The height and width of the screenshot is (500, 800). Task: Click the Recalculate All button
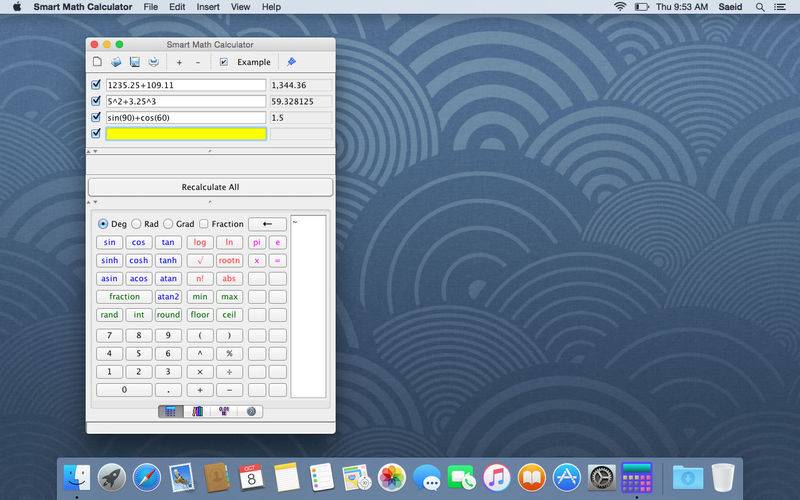click(210, 187)
